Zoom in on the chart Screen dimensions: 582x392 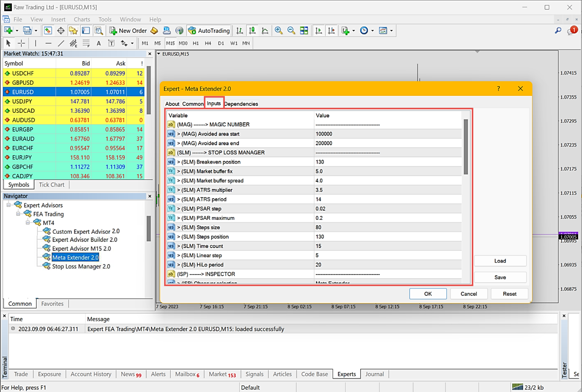pyautogui.click(x=279, y=30)
